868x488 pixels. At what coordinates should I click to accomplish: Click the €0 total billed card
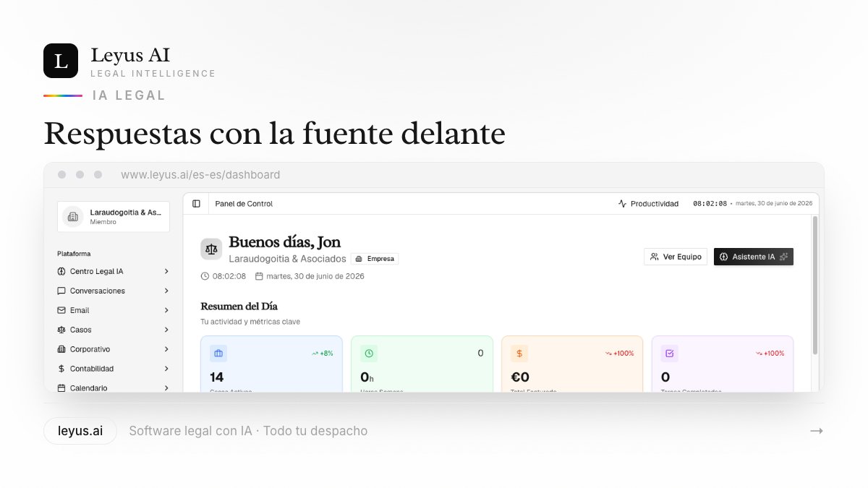coord(572,364)
